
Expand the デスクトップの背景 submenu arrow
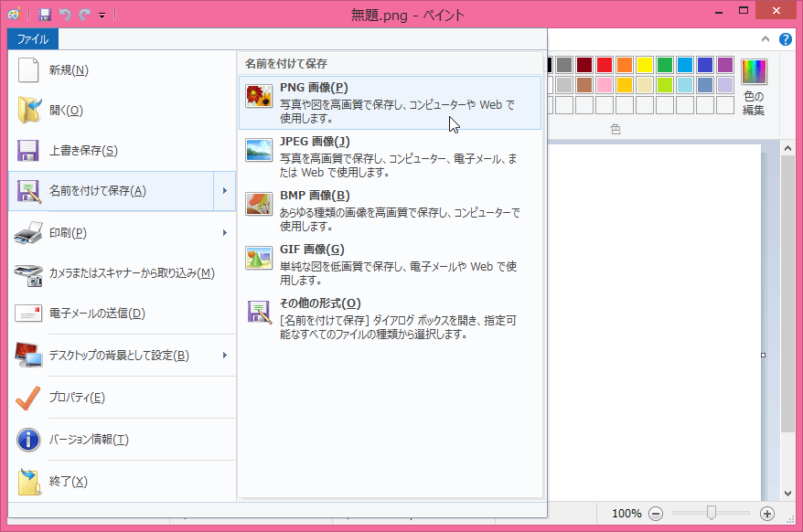point(225,356)
